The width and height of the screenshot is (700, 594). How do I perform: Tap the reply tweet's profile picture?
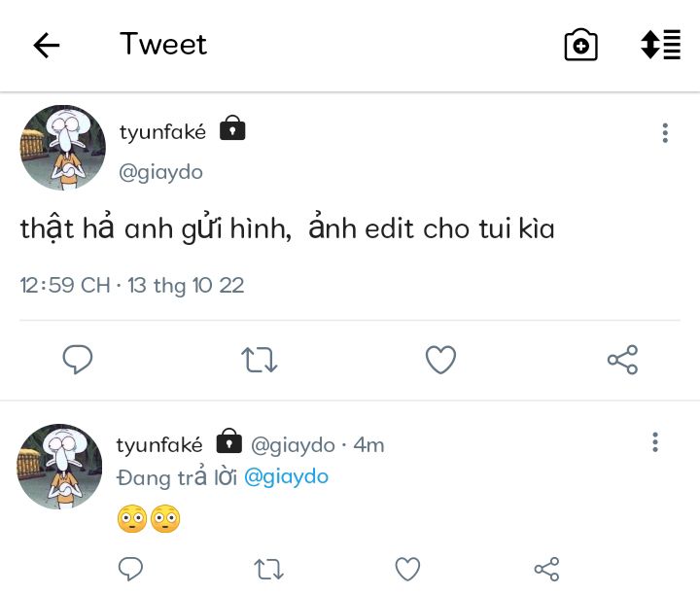[59, 467]
